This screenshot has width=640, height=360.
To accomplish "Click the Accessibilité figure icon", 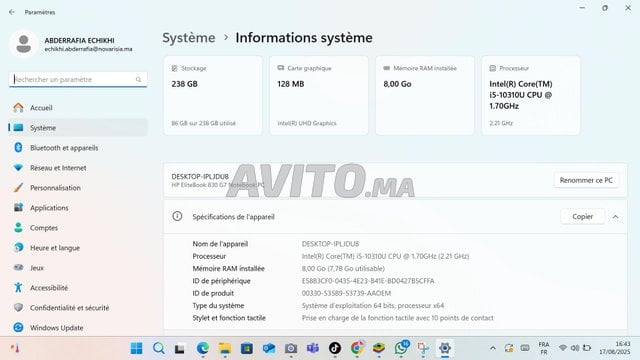I will click(x=18, y=287).
